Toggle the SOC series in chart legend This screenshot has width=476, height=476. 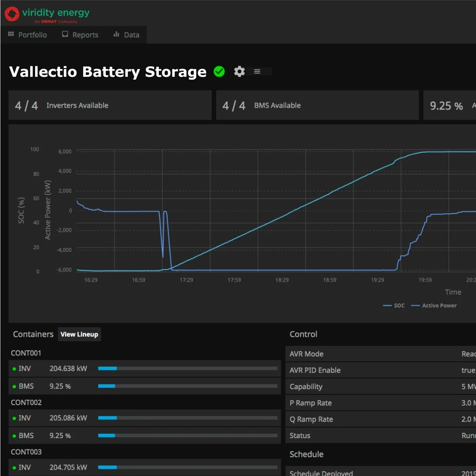tap(394, 305)
